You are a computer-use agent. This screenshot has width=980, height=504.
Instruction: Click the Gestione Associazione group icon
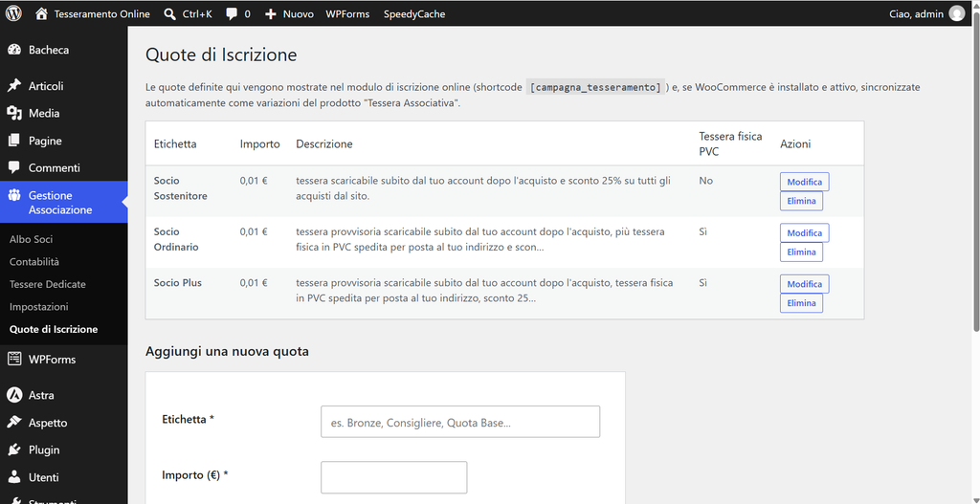click(x=14, y=195)
